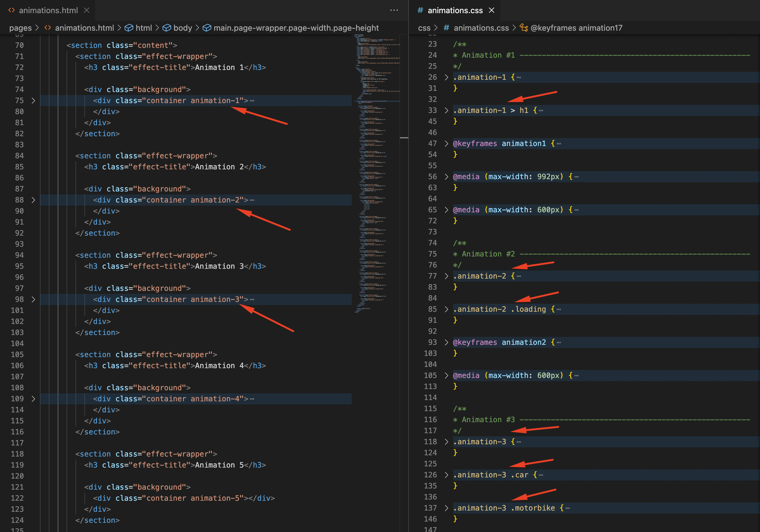
Task: Unfold '.animation-1 > h1' rule on line 33
Action: click(x=446, y=110)
